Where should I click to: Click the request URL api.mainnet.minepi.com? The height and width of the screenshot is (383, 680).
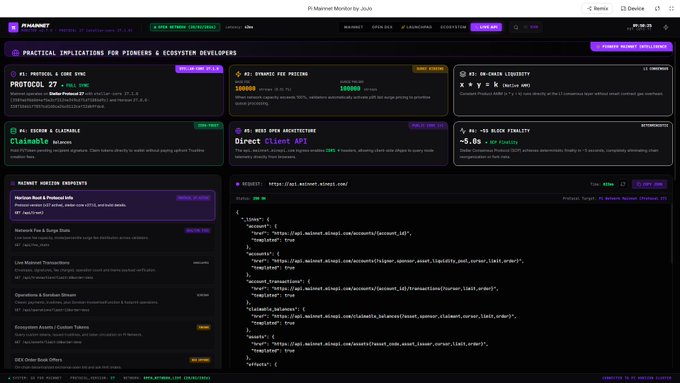click(308, 184)
